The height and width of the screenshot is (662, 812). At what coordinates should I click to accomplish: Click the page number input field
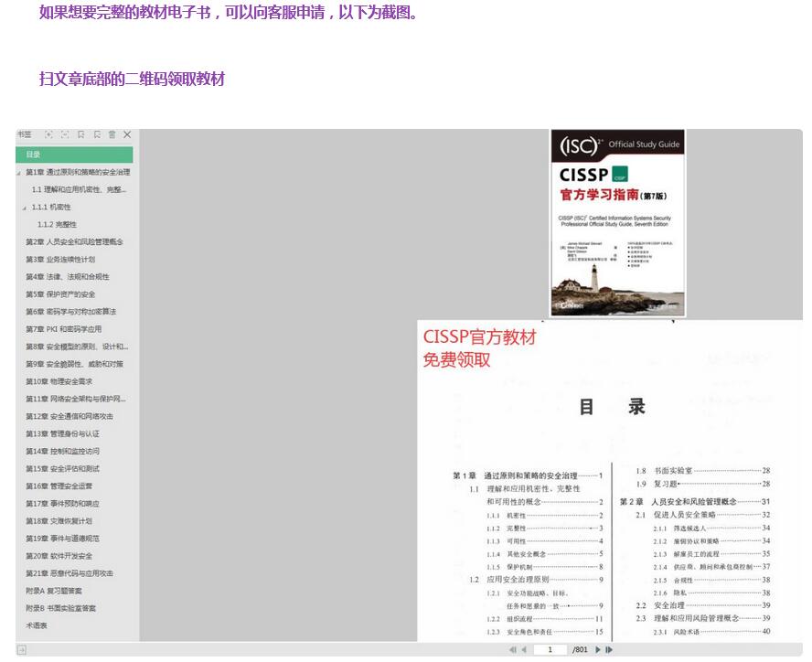click(x=550, y=649)
